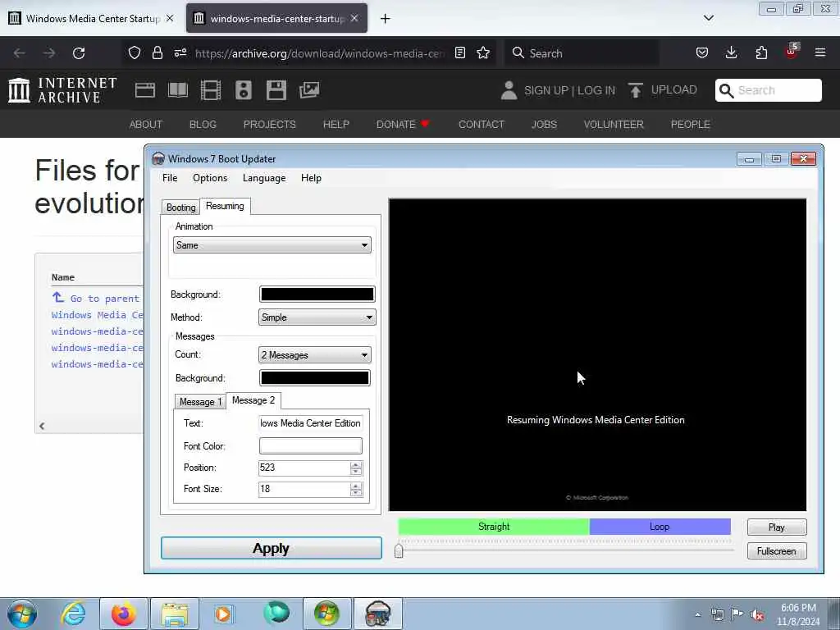This screenshot has height=630, width=840.
Task: Open the Count dropdown showing 2 Messages
Action: 314,354
